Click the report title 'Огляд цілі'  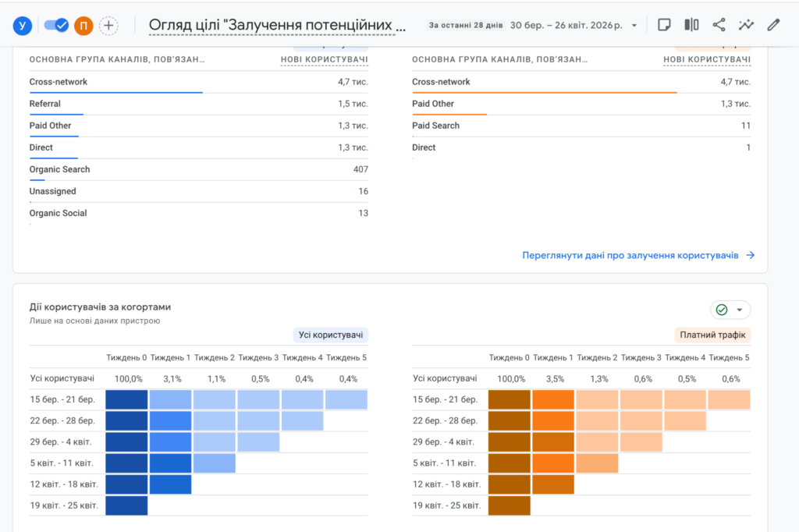coord(277,25)
